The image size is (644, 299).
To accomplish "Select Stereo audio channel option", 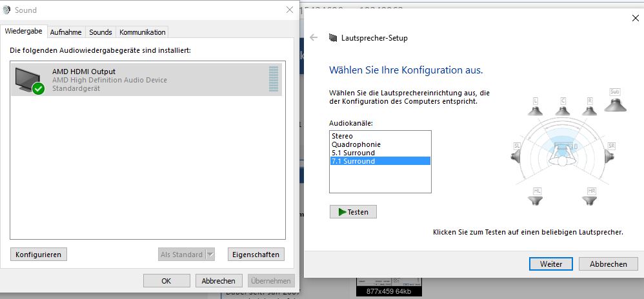I will [380, 136].
